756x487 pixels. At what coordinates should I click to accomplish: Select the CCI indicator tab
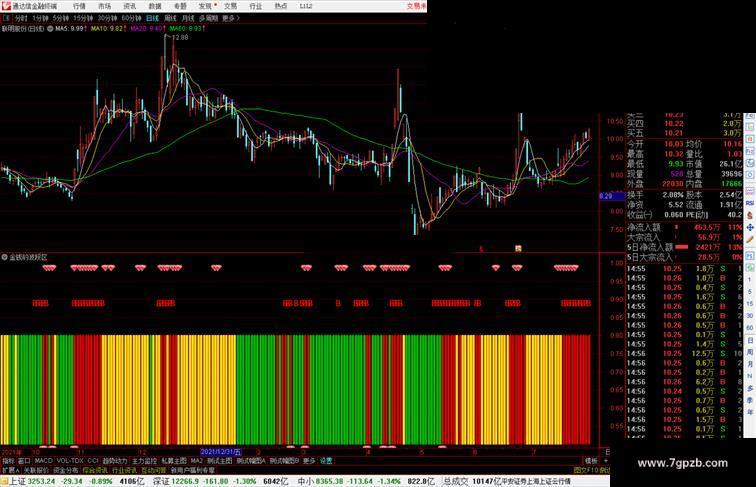[x=93, y=461]
